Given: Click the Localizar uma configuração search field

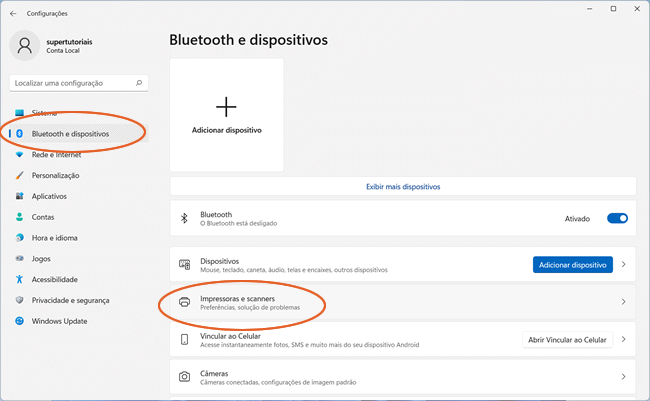Looking at the screenshot, I should coord(72,83).
